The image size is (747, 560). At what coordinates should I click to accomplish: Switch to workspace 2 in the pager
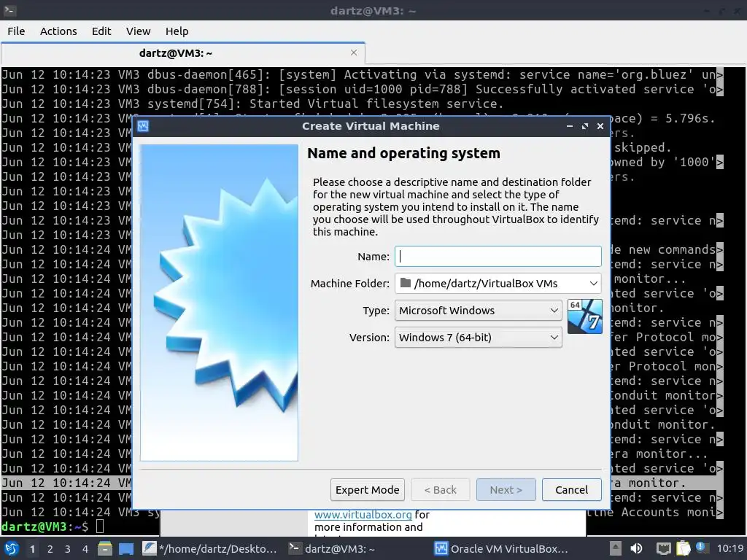pos(50,549)
